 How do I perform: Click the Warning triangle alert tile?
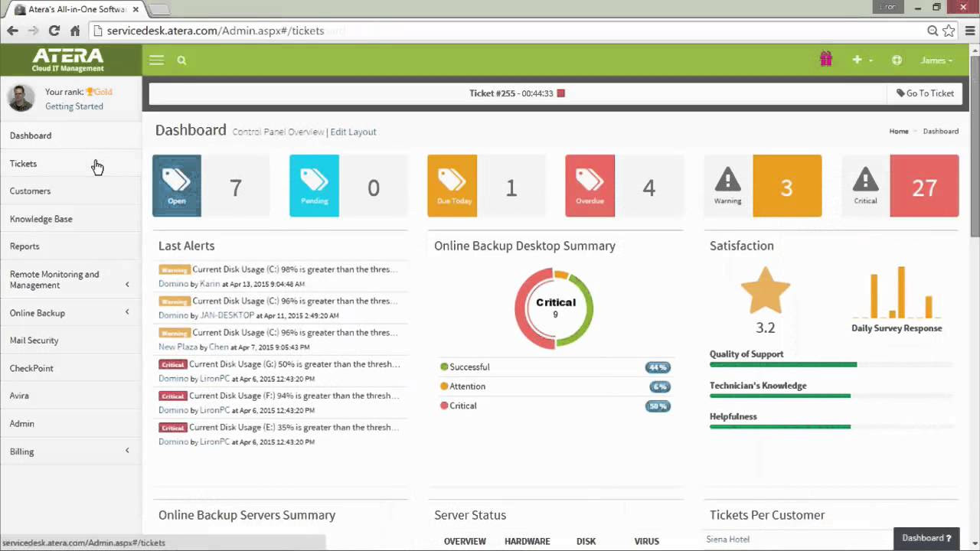click(x=727, y=186)
